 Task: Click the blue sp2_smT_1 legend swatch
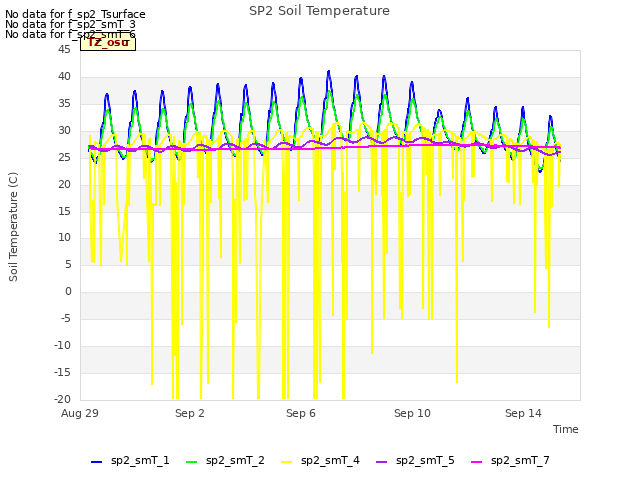click(96, 462)
